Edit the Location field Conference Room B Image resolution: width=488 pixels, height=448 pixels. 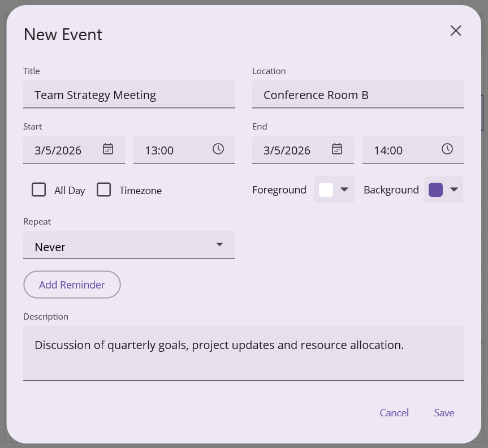358,94
